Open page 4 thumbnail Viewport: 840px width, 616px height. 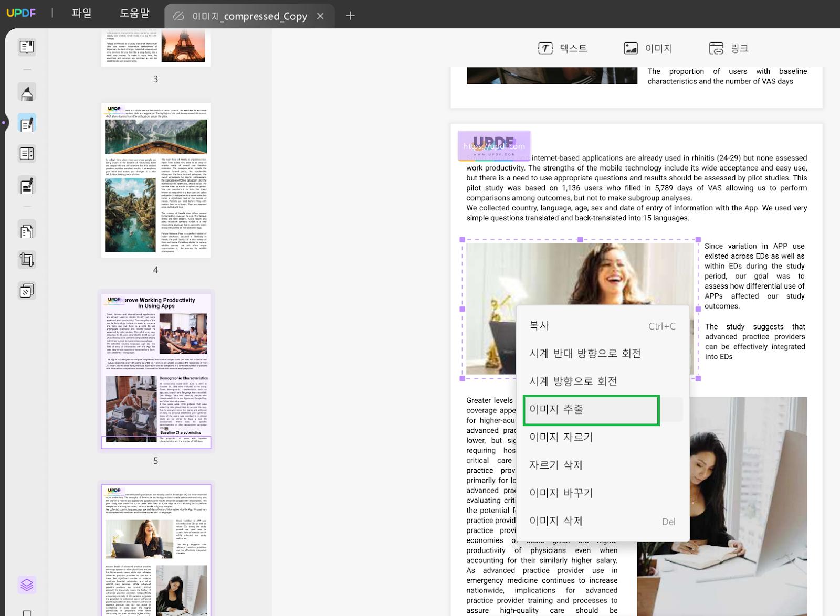[x=156, y=180]
